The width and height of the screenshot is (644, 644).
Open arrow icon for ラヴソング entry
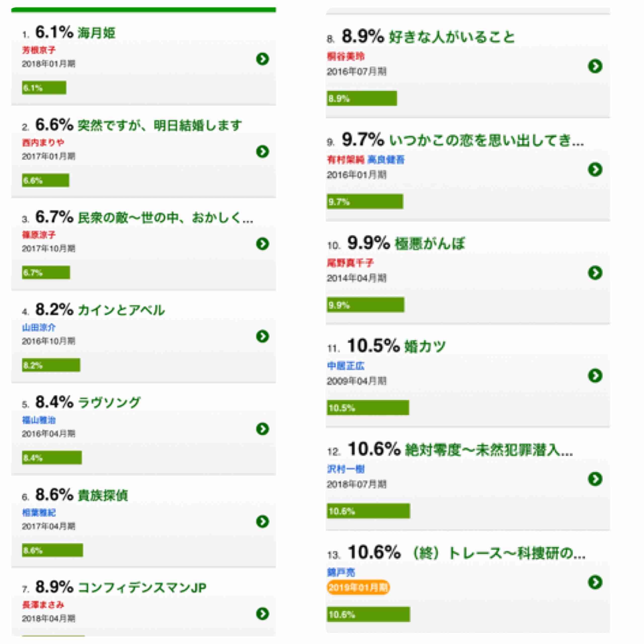262,429
